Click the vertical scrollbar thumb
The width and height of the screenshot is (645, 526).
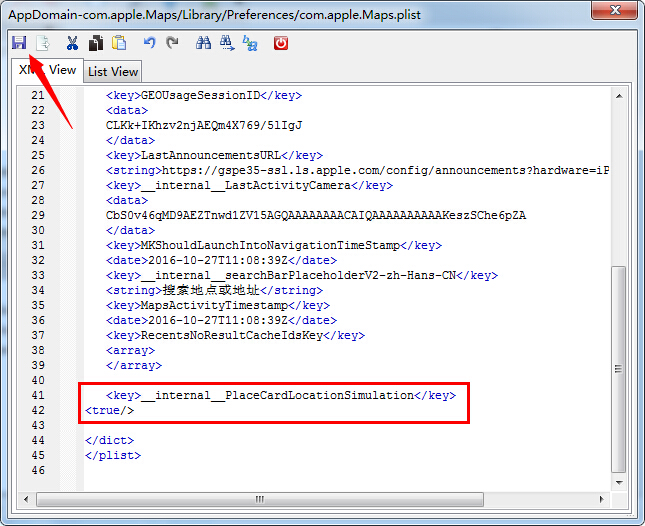click(619, 369)
